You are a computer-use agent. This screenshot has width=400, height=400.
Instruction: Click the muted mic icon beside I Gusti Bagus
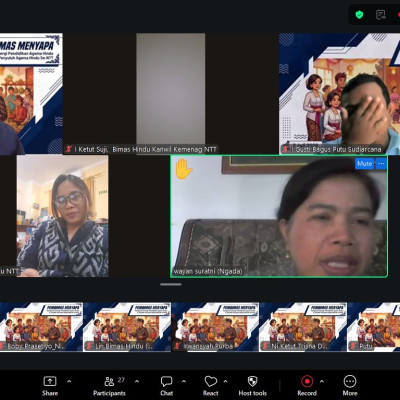(x=285, y=149)
